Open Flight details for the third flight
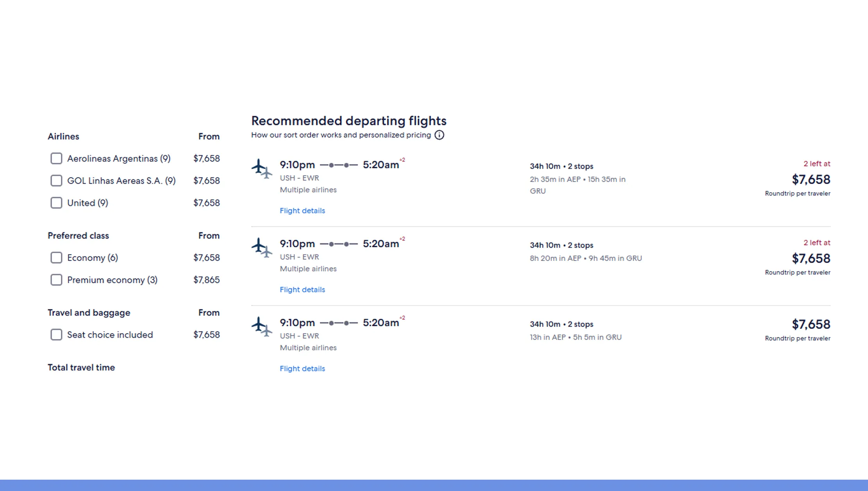The image size is (868, 491). (x=302, y=368)
